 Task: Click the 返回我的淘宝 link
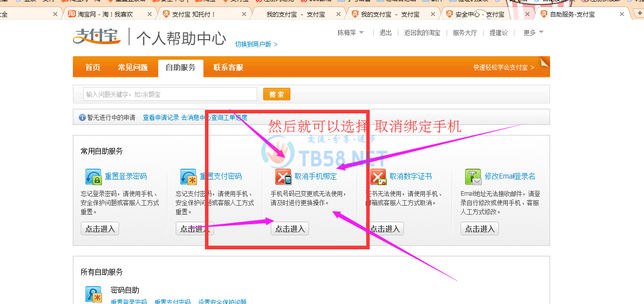422,33
